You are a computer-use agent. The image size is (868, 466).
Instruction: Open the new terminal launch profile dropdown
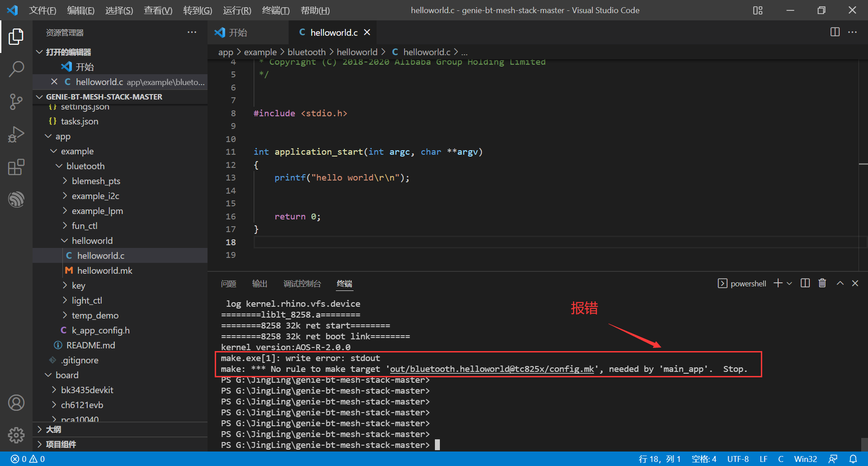coord(789,283)
